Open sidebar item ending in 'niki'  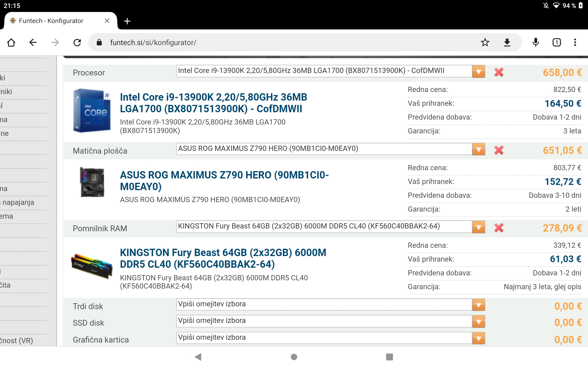coord(6,92)
